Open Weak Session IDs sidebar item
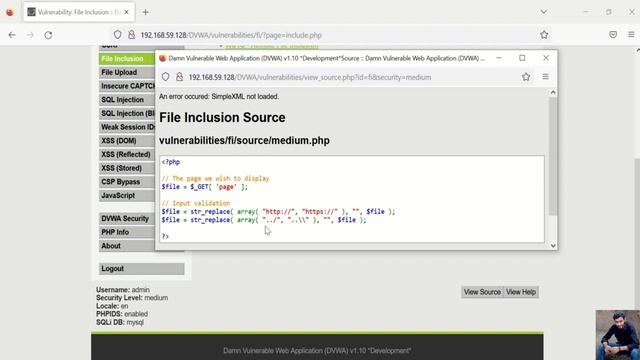Screen dimensions: 640x360 127,127
